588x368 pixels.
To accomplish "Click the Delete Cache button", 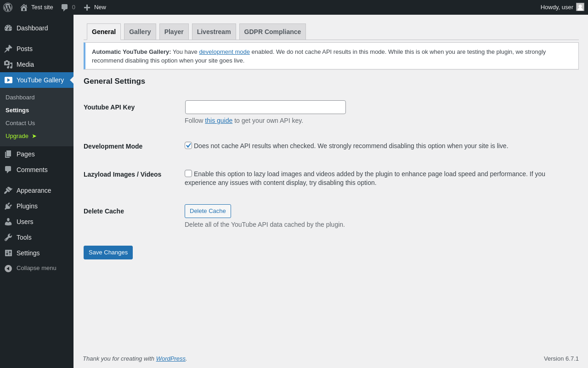I will [208, 211].
